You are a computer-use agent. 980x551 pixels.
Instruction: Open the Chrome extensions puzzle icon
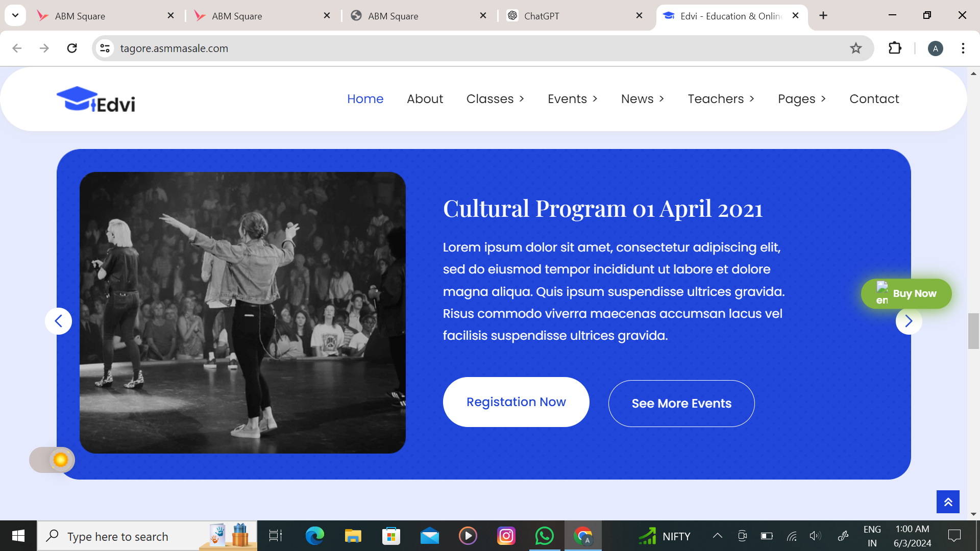click(895, 48)
